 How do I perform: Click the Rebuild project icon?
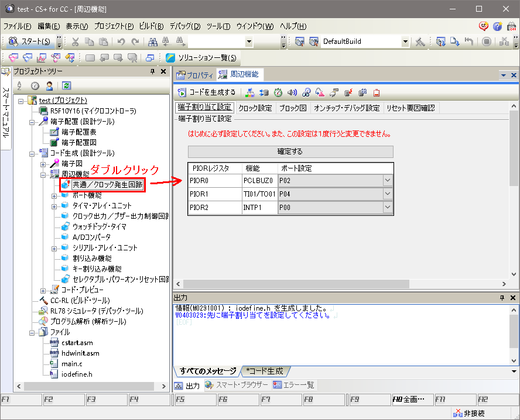click(x=313, y=42)
